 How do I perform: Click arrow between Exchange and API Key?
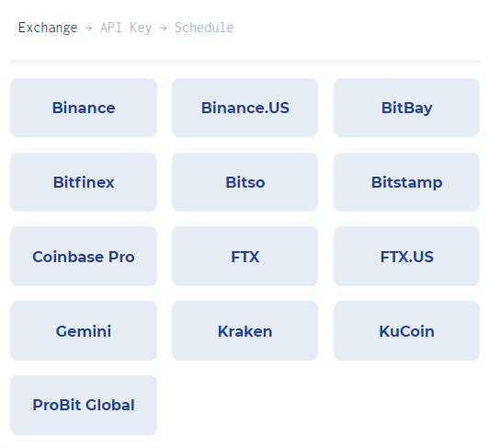point(89,29)
